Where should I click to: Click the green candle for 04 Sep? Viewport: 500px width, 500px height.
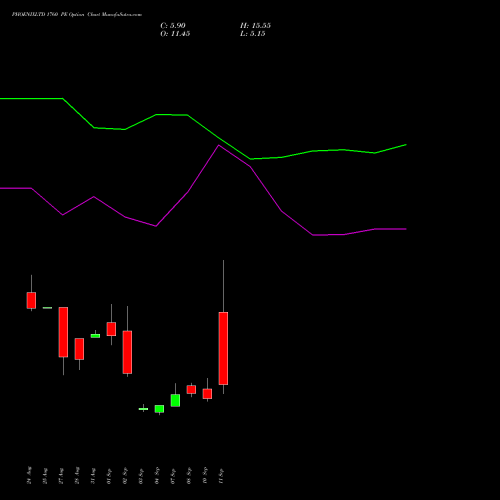coord(159,409)
